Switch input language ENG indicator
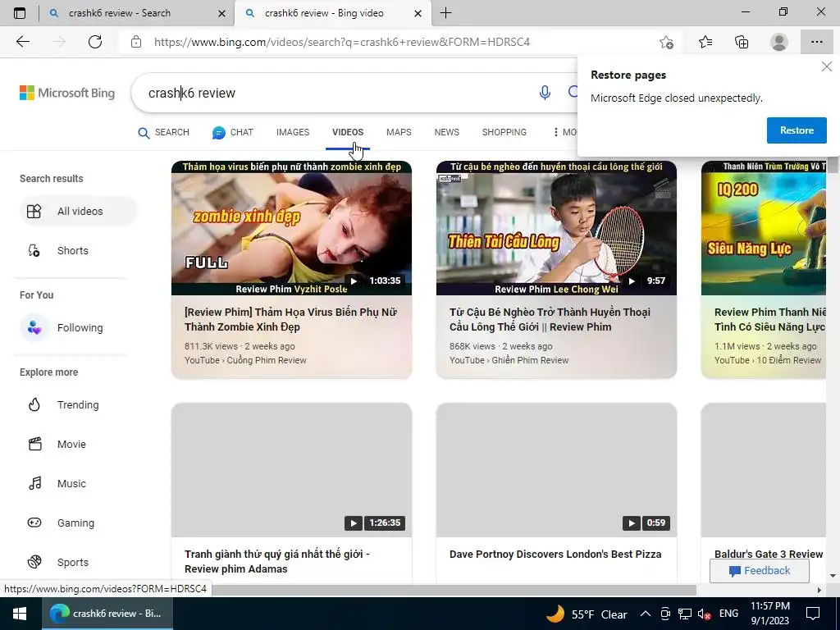Screen dimensions: 840x630 click(728, 614)
